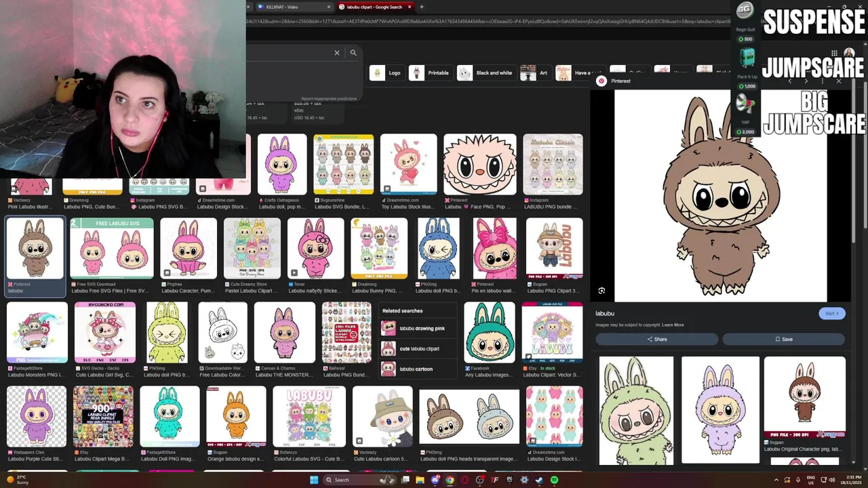Open File Explorer from the taskbar
The image size is (868, 488).
point(420,480)
